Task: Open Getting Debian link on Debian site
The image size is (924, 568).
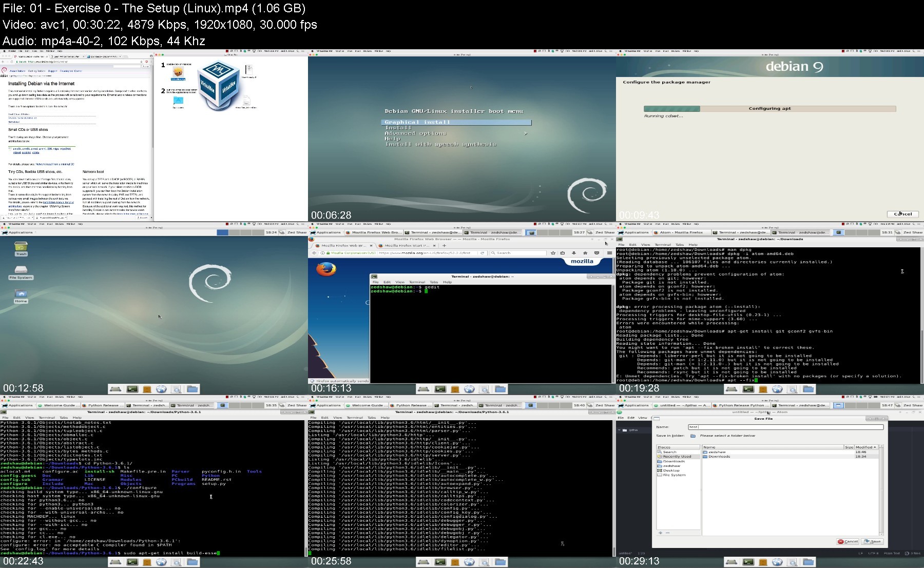Action: coord(36,71)
